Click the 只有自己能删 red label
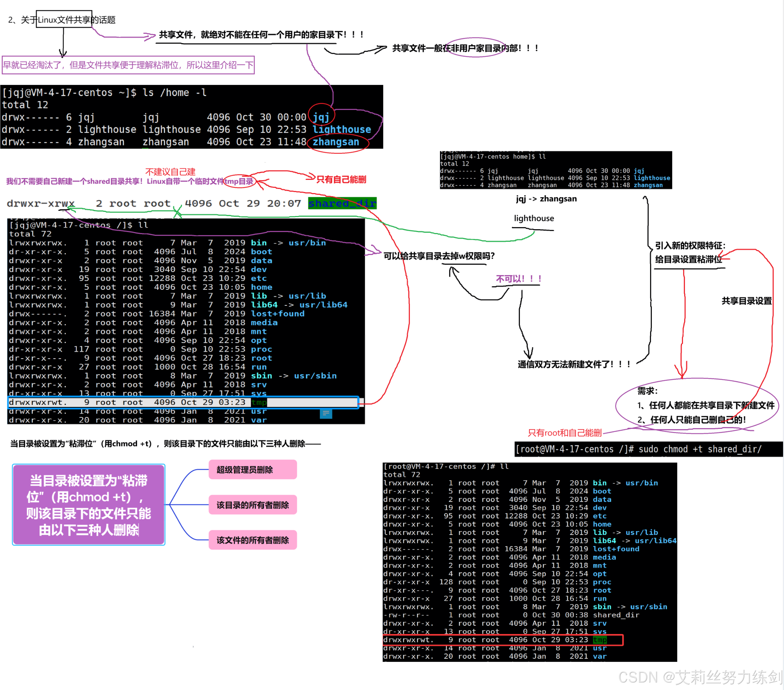This screenshot has height=690, width=784. 341,179
